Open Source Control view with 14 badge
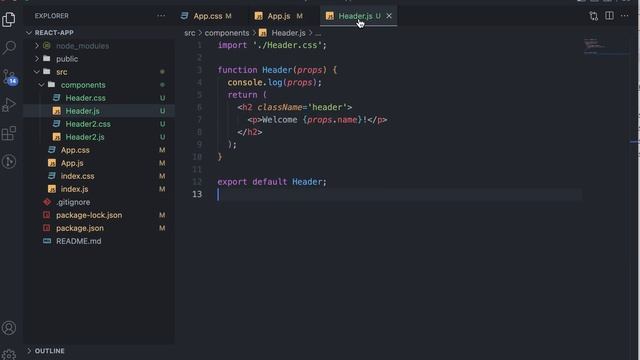Image resolution: width=640 pixels, height=360 pixels. coord(9,76)
